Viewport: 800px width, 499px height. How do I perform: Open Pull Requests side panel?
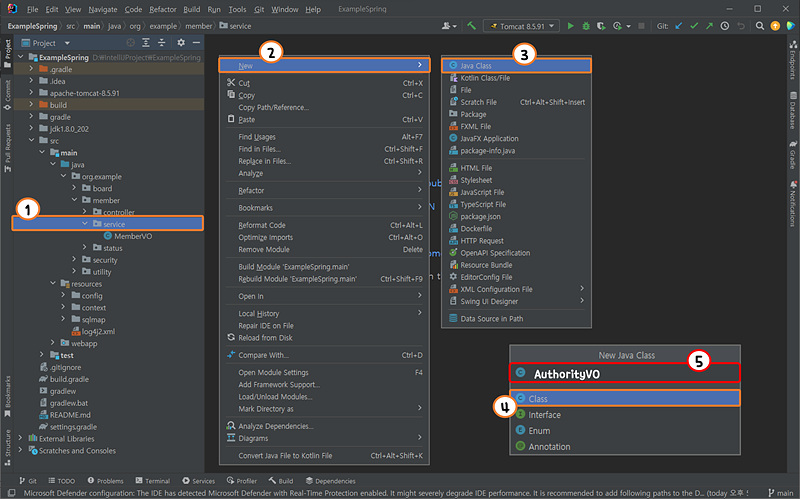tap(7, 148)
